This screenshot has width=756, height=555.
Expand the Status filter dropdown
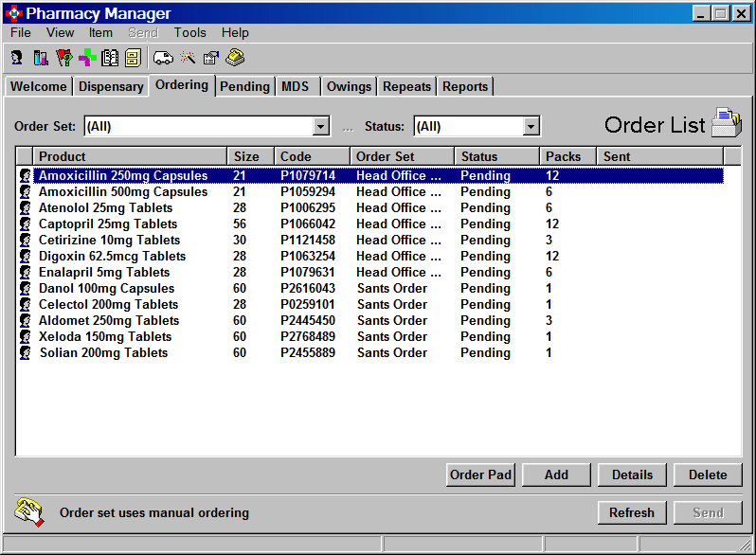531,126
